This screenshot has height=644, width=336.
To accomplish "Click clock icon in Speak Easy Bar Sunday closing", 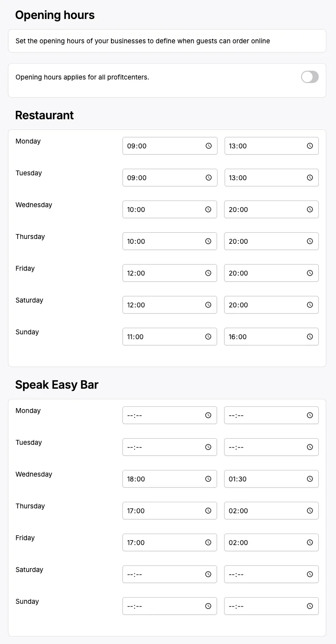I will 310,606.
